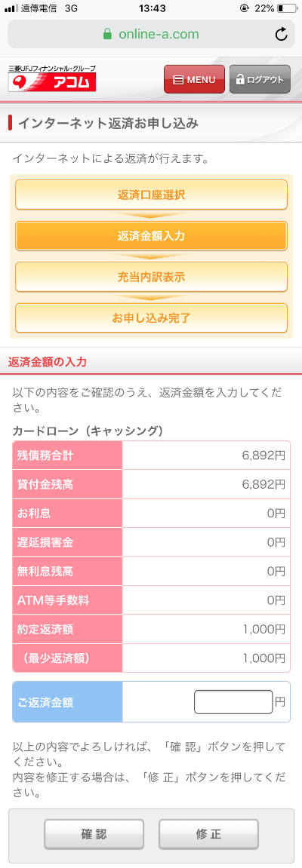Tap the 残債務合計 amount row

pyautogui.click(x=151, y=455)
